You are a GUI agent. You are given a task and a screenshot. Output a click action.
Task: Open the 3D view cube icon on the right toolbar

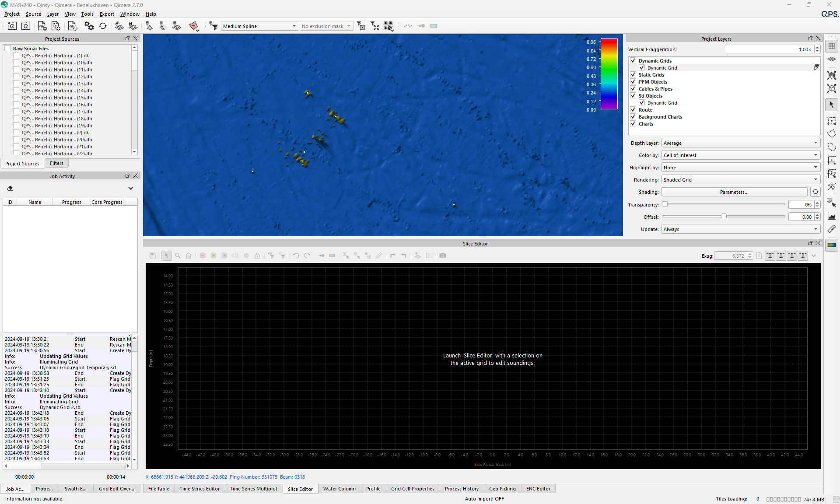click(833, 88)
